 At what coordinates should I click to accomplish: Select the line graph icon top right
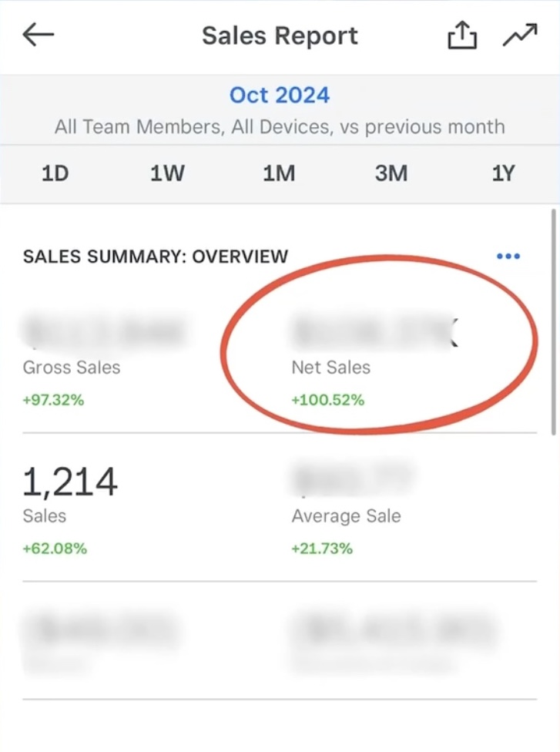pyautogui.click(x=520, y=34)
